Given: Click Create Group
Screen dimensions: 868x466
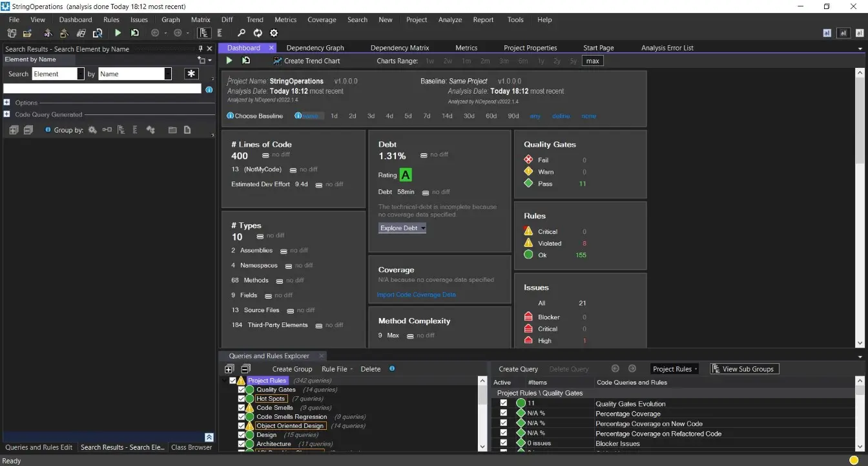Looking at the screenshot, I should (x=292, y=369).
